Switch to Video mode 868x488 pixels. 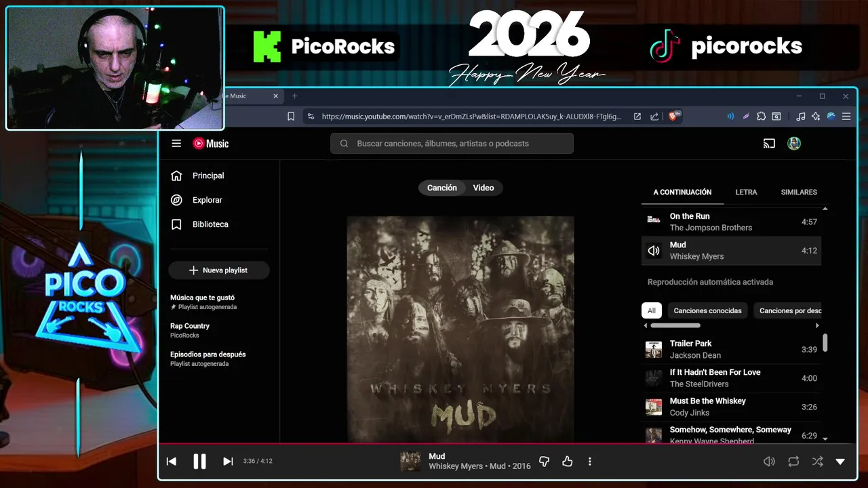coord(484,188)
